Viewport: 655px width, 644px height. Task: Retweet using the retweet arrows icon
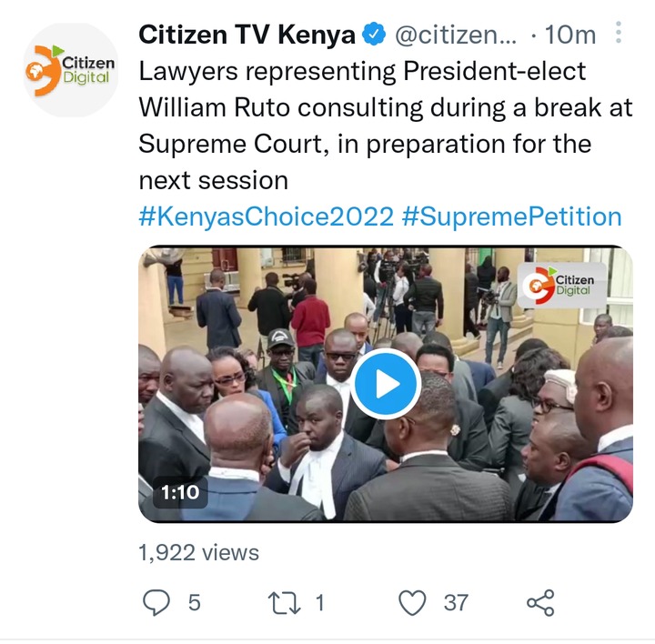[x=284, y=603]
